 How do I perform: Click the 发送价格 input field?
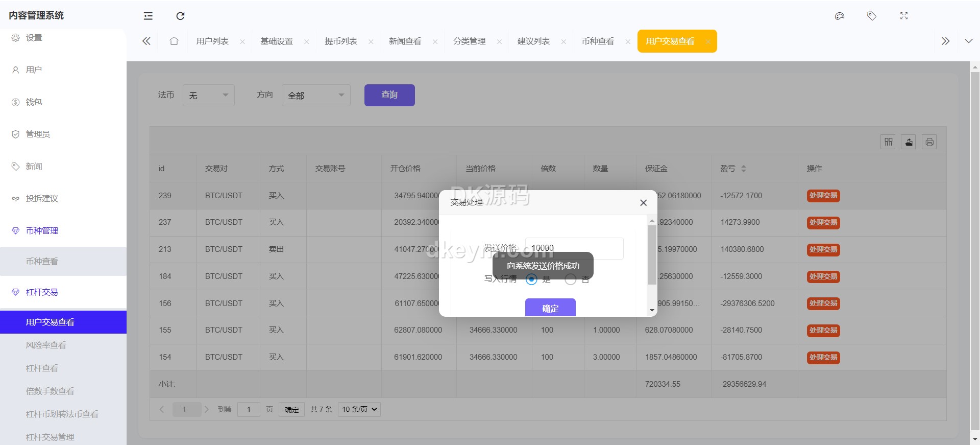[x=574, y=248]
